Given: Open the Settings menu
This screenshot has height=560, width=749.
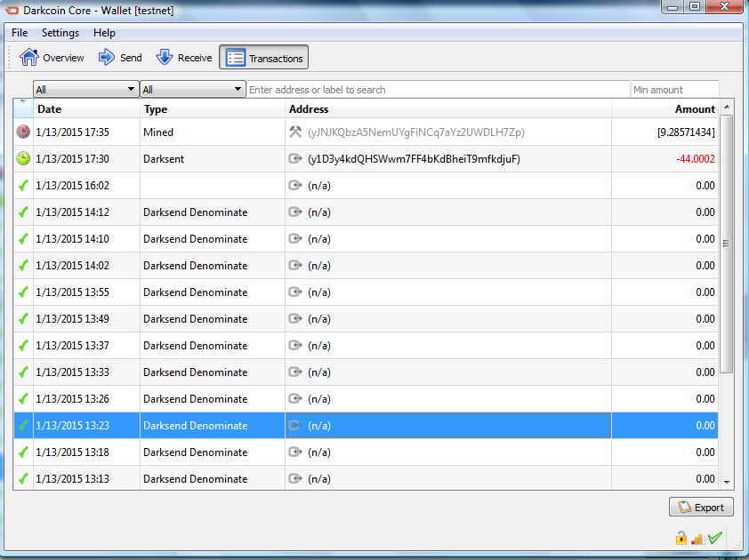Looking at the screenshot, I should [x=60, y=33].
